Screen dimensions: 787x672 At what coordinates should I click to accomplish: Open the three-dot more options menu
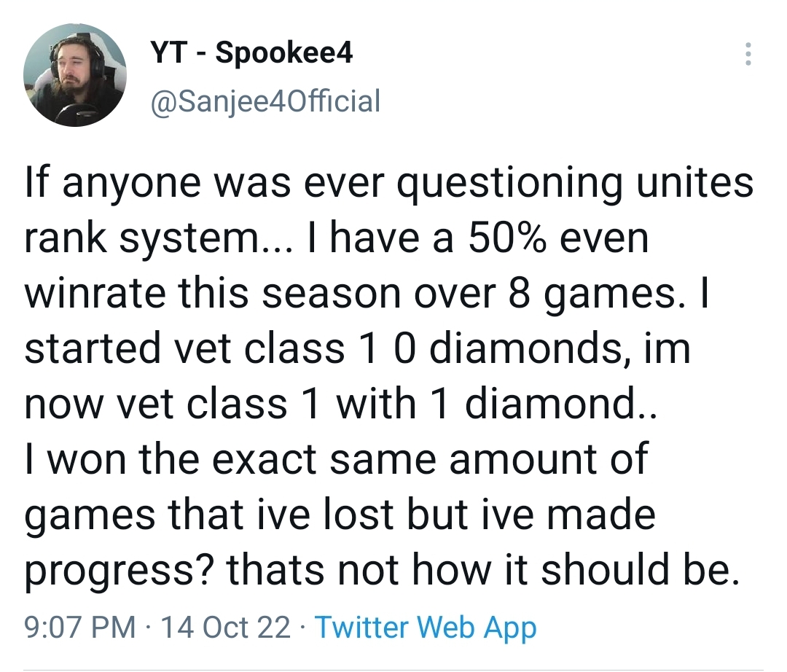tap(748, 54)
